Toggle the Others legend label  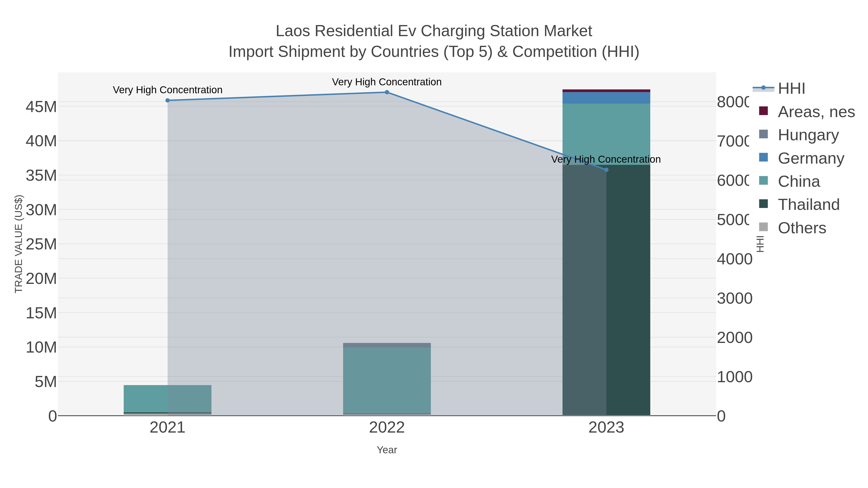click(802, 228)
